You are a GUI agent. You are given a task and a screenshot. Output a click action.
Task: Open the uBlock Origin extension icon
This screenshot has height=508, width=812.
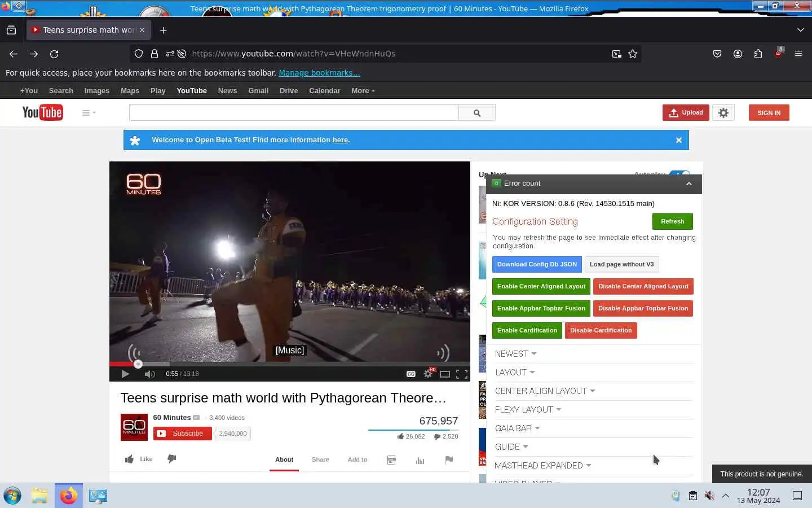778,54
